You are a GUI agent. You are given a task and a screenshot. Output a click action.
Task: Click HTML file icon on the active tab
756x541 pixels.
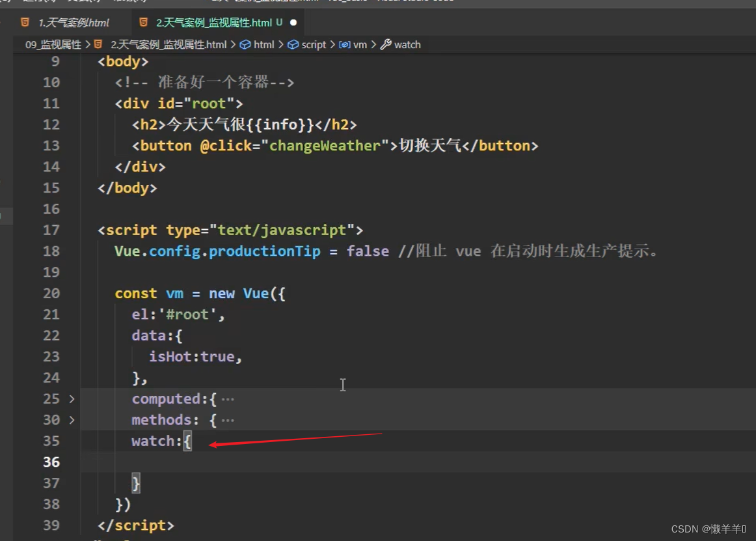click(144, 23)
